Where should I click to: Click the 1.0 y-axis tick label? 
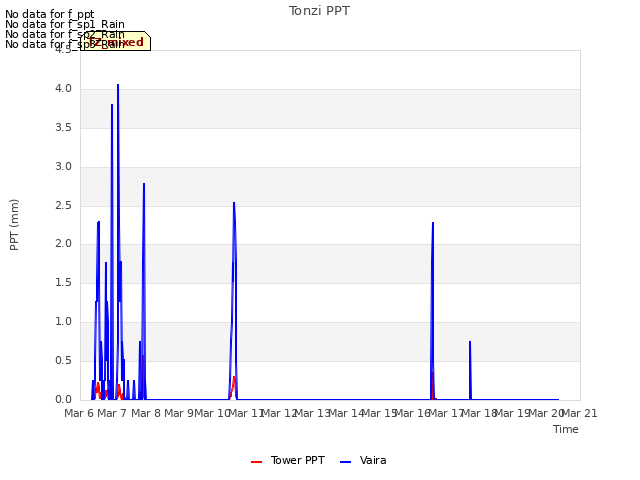(63, 322)
